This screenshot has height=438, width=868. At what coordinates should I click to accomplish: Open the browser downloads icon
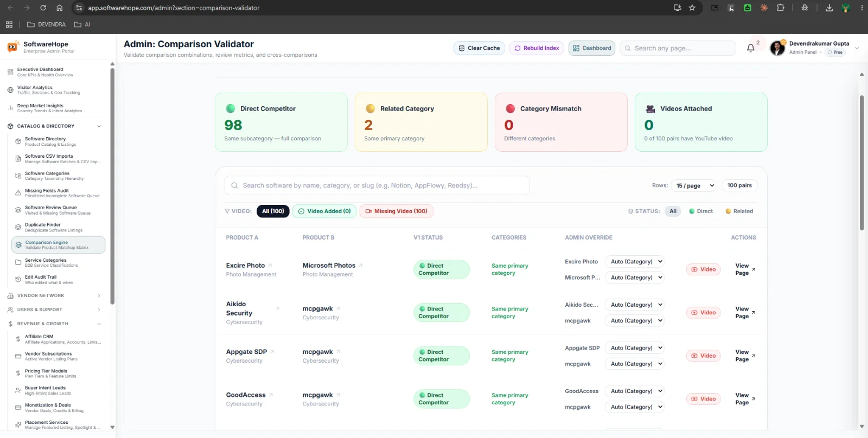(x=829, y=8)
